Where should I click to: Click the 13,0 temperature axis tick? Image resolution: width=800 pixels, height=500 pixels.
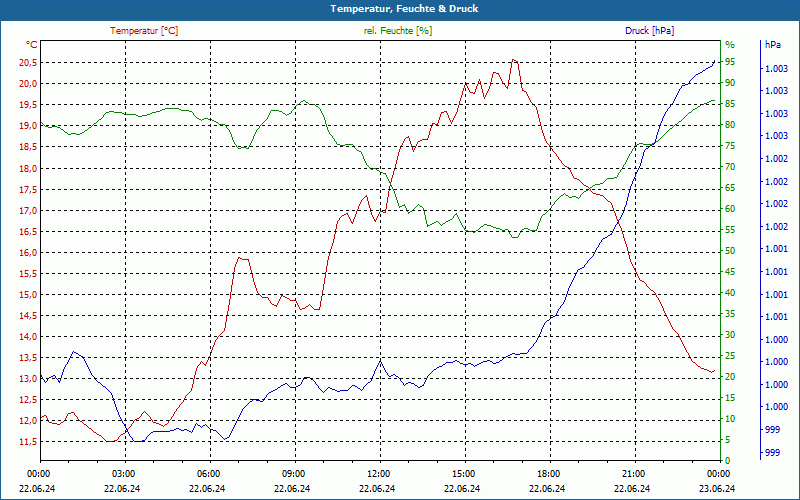pyautogui.click(x=28, y=379)
